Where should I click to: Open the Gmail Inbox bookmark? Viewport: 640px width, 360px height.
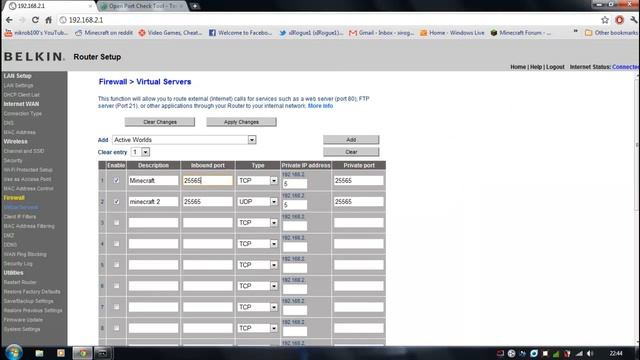click(x=381, y=33)
